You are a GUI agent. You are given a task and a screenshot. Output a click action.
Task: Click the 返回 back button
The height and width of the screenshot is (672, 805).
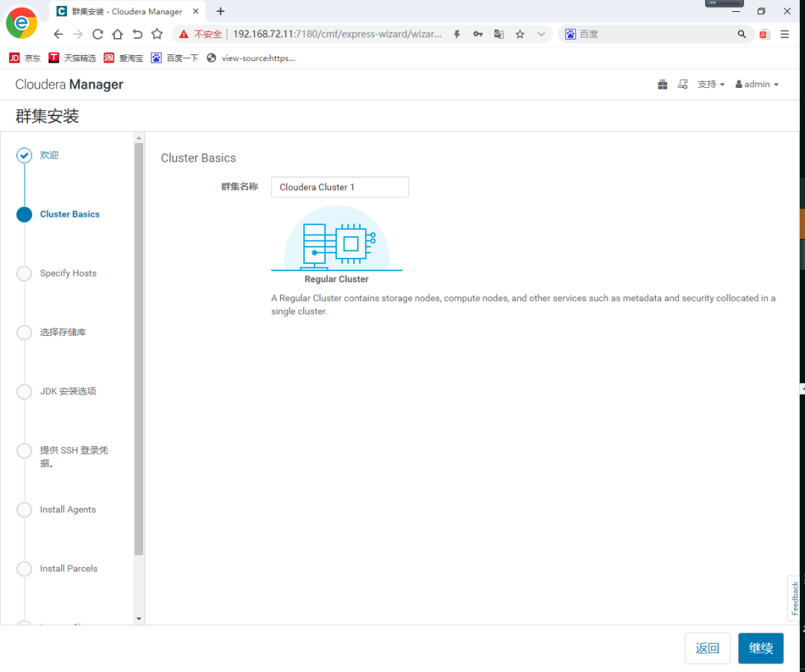[x=707, y=648]
